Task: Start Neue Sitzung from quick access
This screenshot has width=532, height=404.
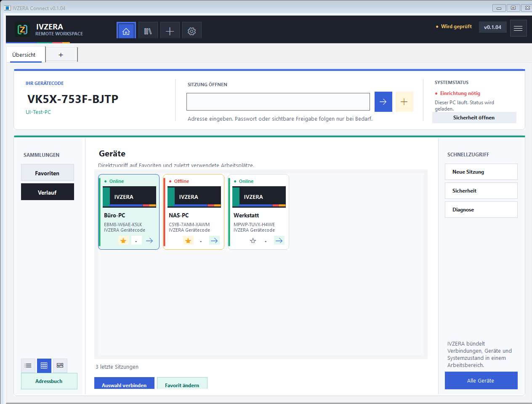Action: 481,172
